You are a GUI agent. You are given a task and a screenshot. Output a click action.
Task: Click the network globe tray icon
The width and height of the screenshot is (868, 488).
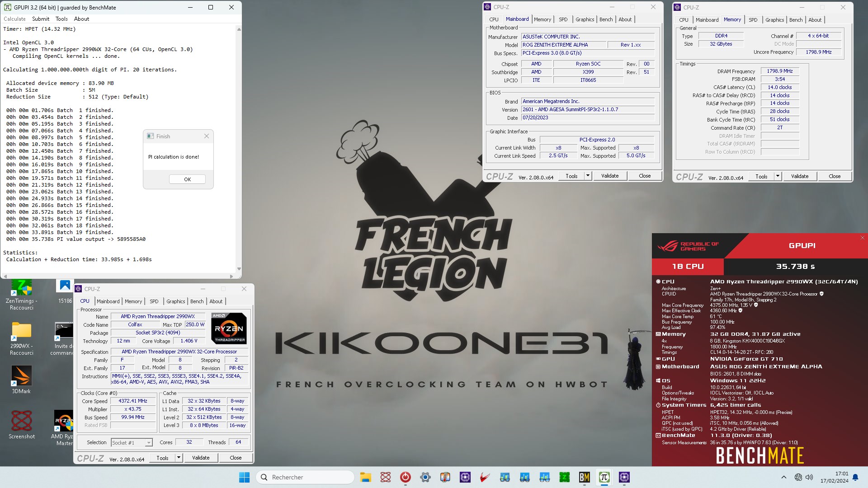click(x=798, y=477)
